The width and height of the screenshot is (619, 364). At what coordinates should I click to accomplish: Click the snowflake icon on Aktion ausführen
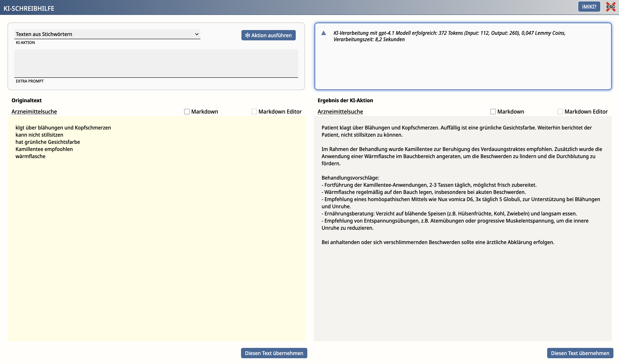[247, 35]
